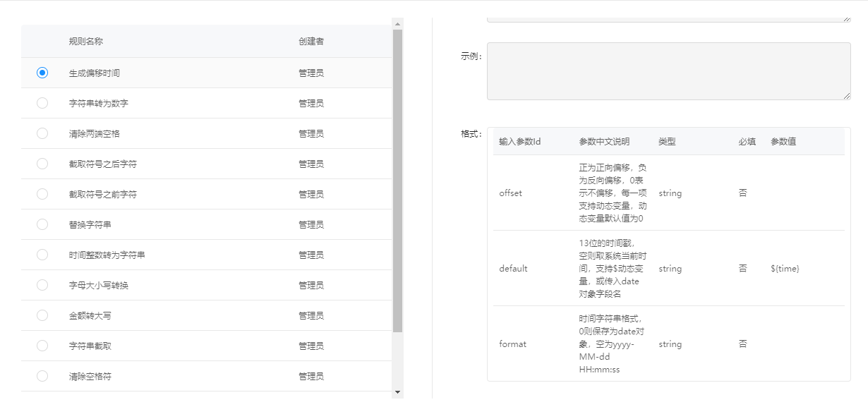Select the 替换字符串 rule radio
Viewport: 868px width, 407px height.
(42, 224)
